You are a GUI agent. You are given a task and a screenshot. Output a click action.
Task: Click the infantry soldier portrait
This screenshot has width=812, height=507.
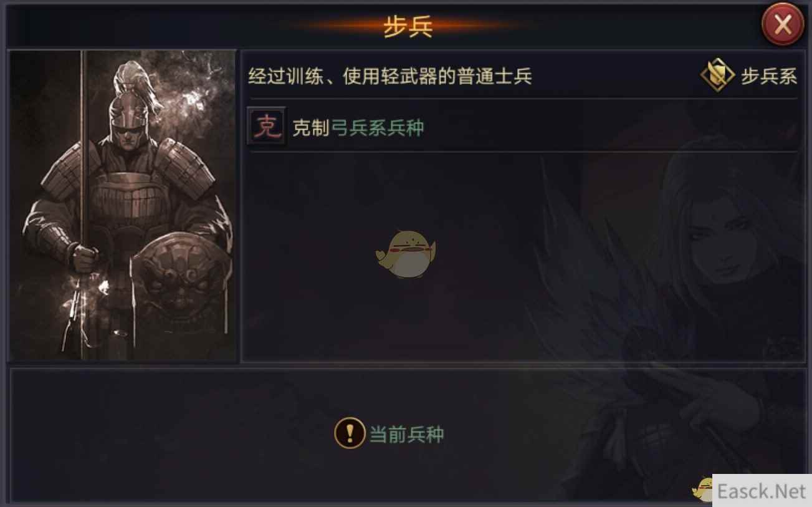pyautogui.click(x=123, y=205)
